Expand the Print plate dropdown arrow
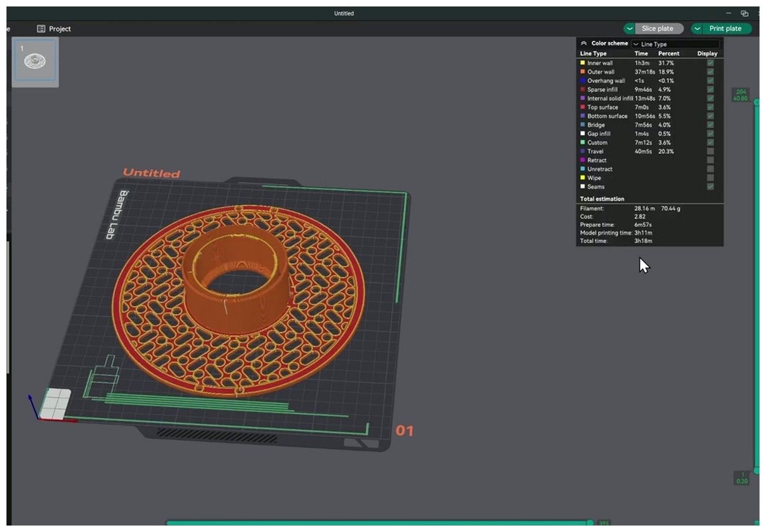 click(x=697, y=28)
